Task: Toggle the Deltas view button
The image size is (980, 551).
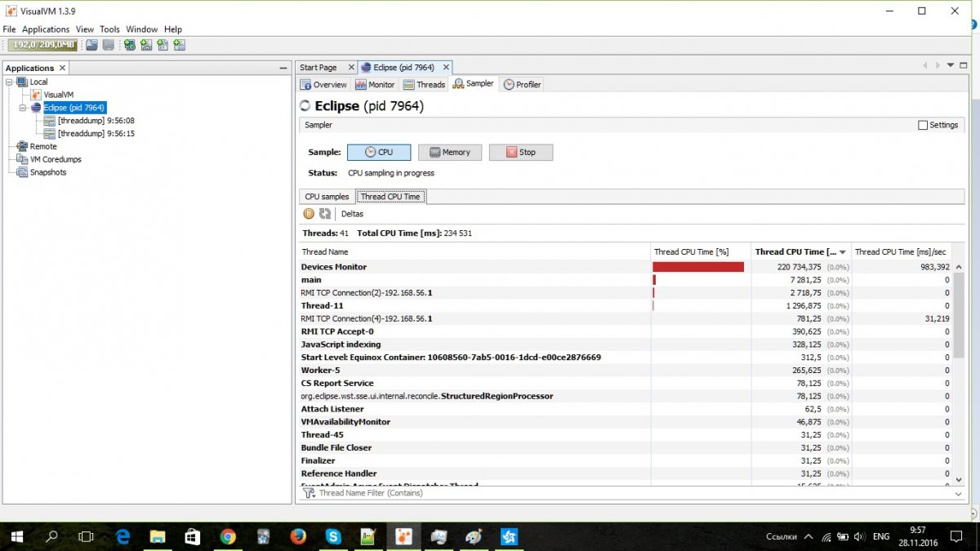Action: click(x=352, y=214)
